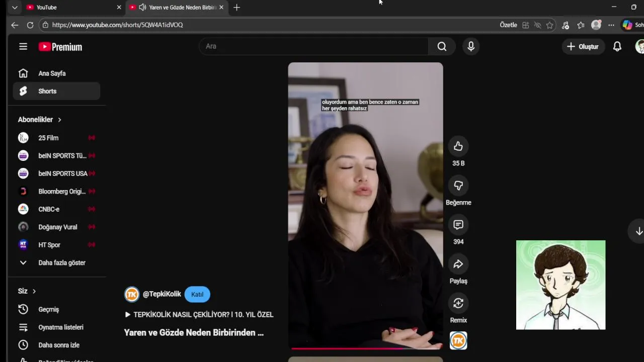This screenshot has height=362, width=644.
Task: Open Geçmiş history
Action: (56, 309)
